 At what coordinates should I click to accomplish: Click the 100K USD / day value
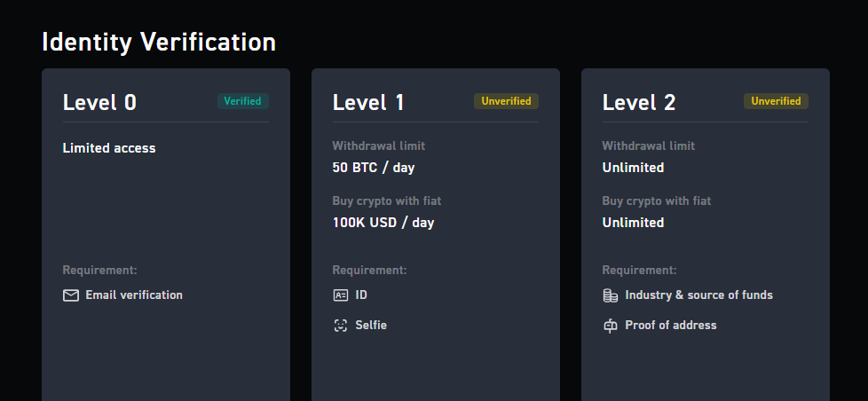tap(383, 223)
